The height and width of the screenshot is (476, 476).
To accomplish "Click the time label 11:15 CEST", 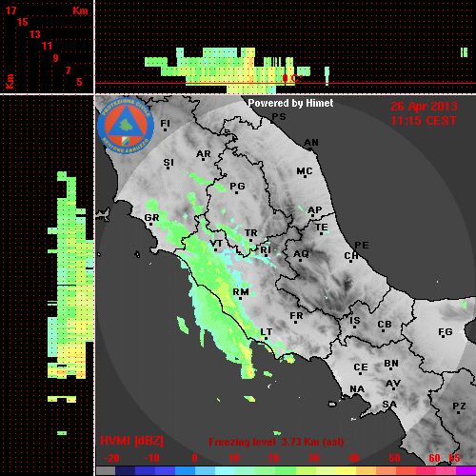I will 424,121.
